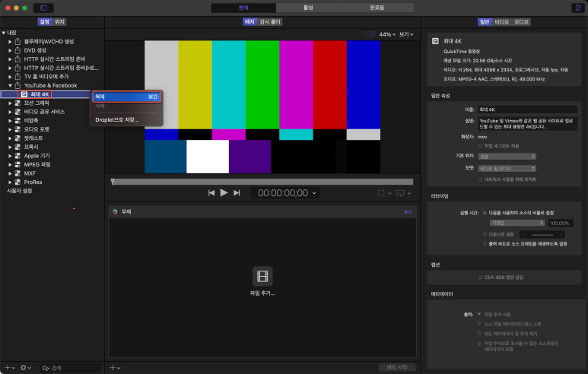The height and width of the screenshot is (374, 588).
Task: Open the 포맷 비디오 및 오디오 dropdown
Action: click(507, 169)
